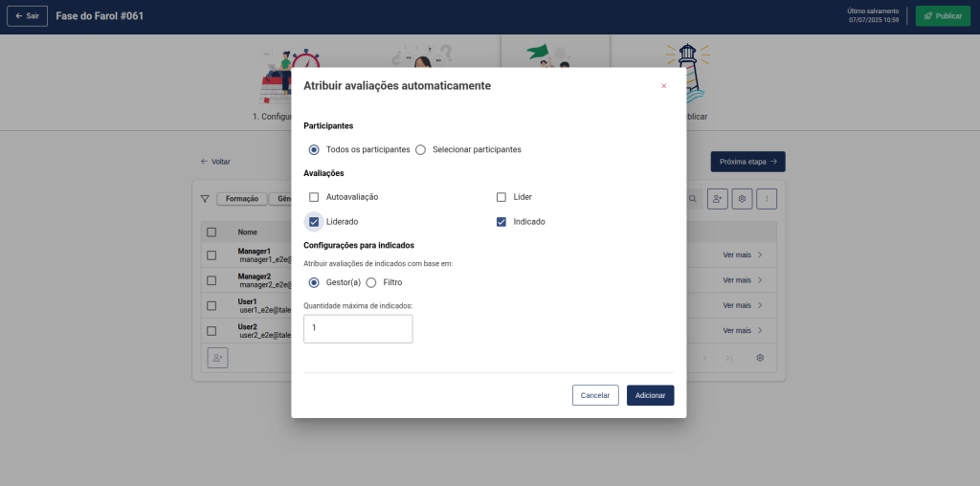
Task: Check the Líder checkbox
Action: [501, 197]
